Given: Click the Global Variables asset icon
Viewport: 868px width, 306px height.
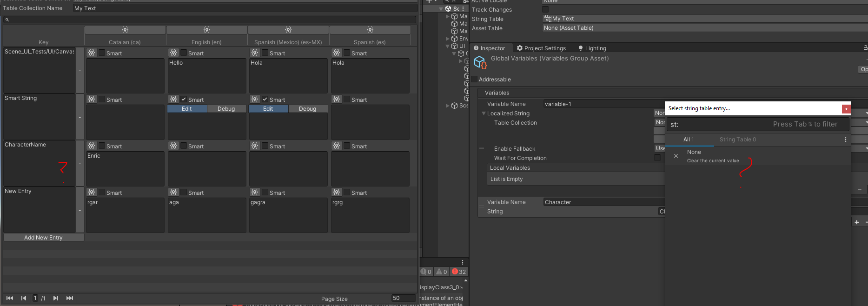Looking at the screenshot, I should [x=480, y=62].
